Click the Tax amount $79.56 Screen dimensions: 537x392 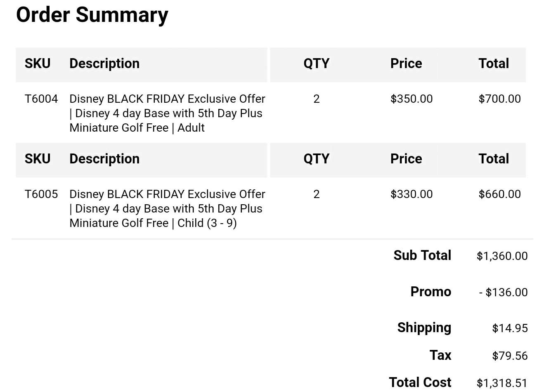[x=510, y=356]
